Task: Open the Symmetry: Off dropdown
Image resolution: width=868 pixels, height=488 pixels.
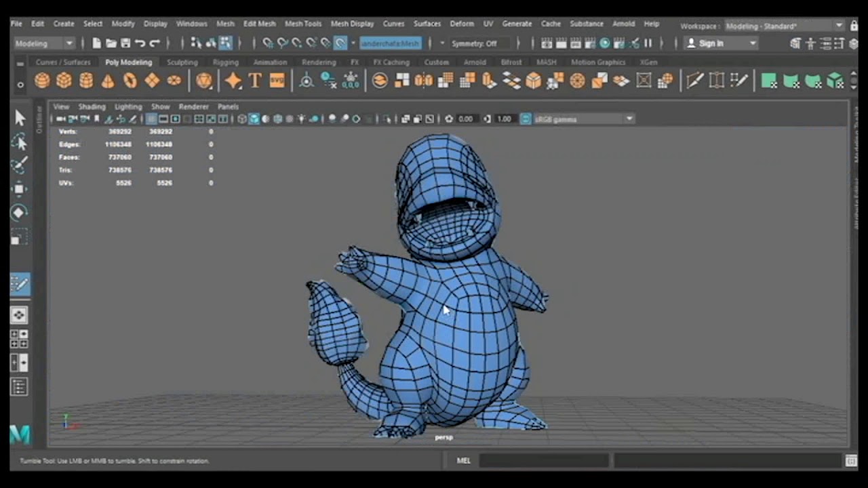Action: coord(480,43)
